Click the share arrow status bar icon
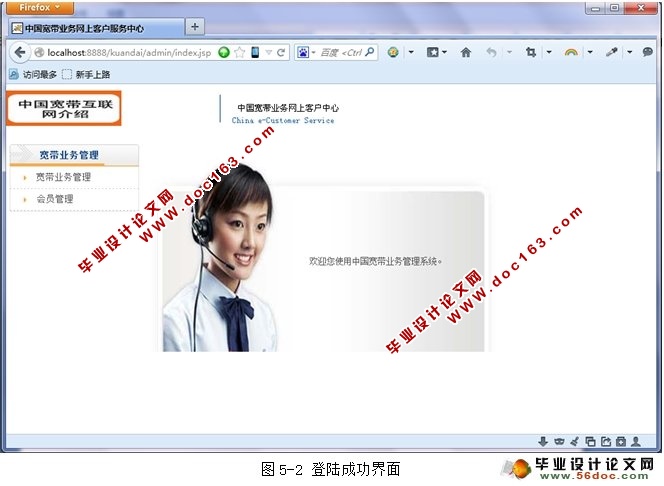Image resolution: width=664 pixels, height=486 pixels. pos(606,442)
